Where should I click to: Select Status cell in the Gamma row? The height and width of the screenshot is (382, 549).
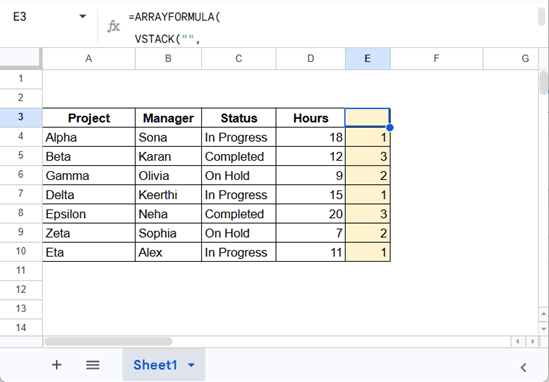click(x=239, y=175)
